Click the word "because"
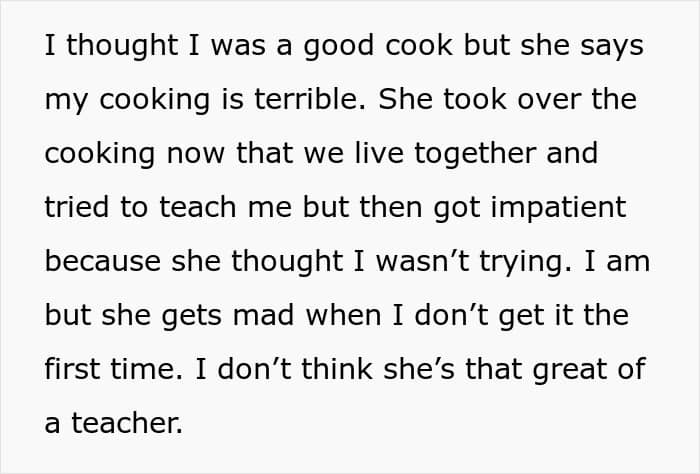The image size is (700, 474). coord(103,261)
